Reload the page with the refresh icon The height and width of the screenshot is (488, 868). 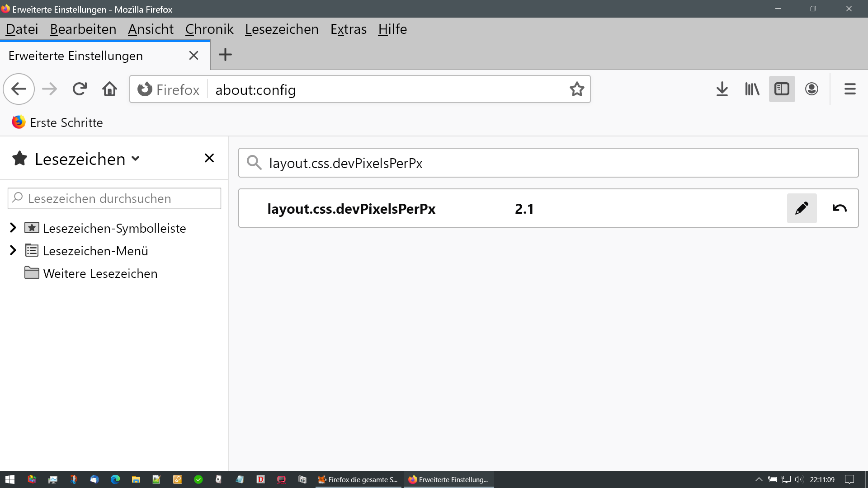pos(80,89)
